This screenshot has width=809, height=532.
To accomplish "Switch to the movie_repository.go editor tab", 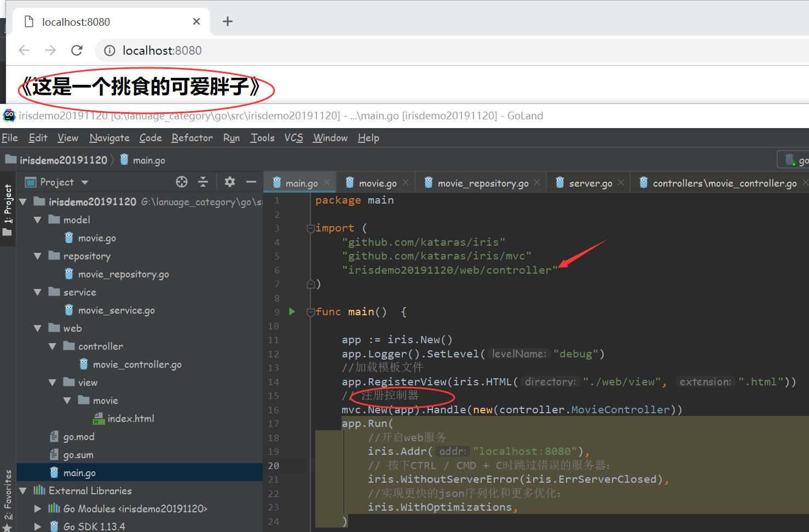I will (482, 183).
